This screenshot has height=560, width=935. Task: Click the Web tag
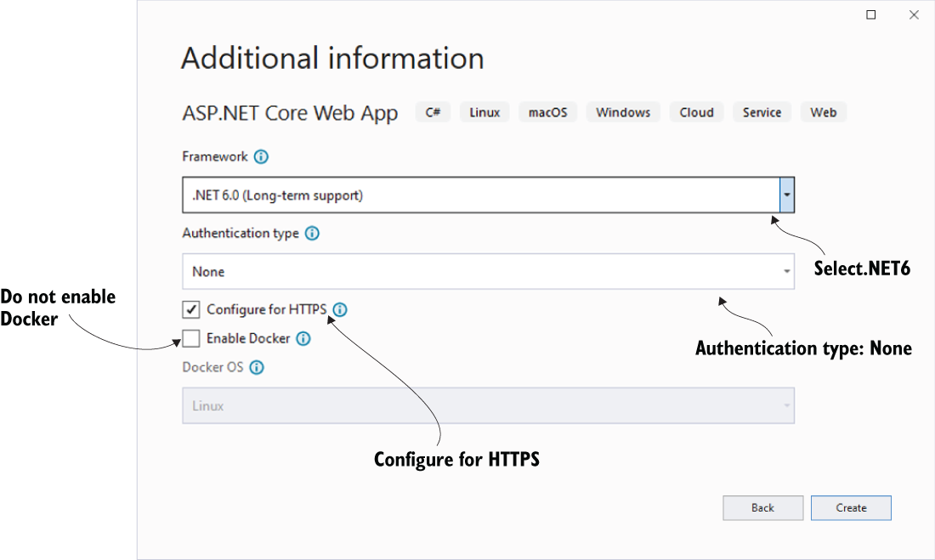[824, 112]
